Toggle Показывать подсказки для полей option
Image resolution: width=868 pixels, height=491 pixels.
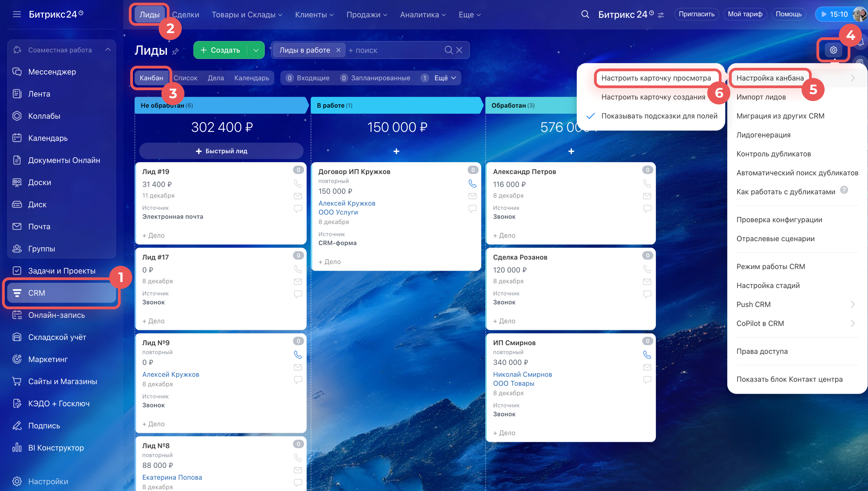659,116
